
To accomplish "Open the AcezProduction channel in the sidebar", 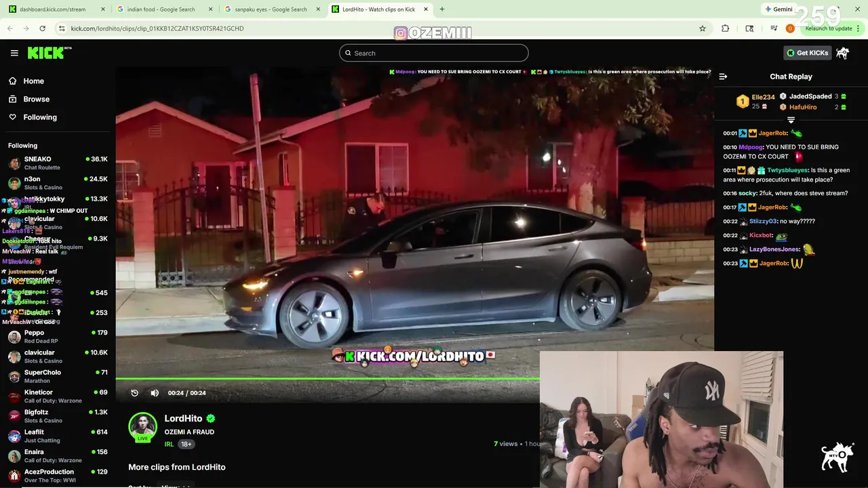I will click(58, 476).
